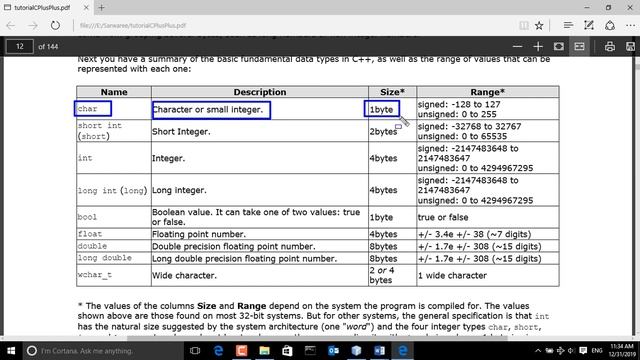
Task: Click 'Character or small integer.' description
Action: [208, 109]
